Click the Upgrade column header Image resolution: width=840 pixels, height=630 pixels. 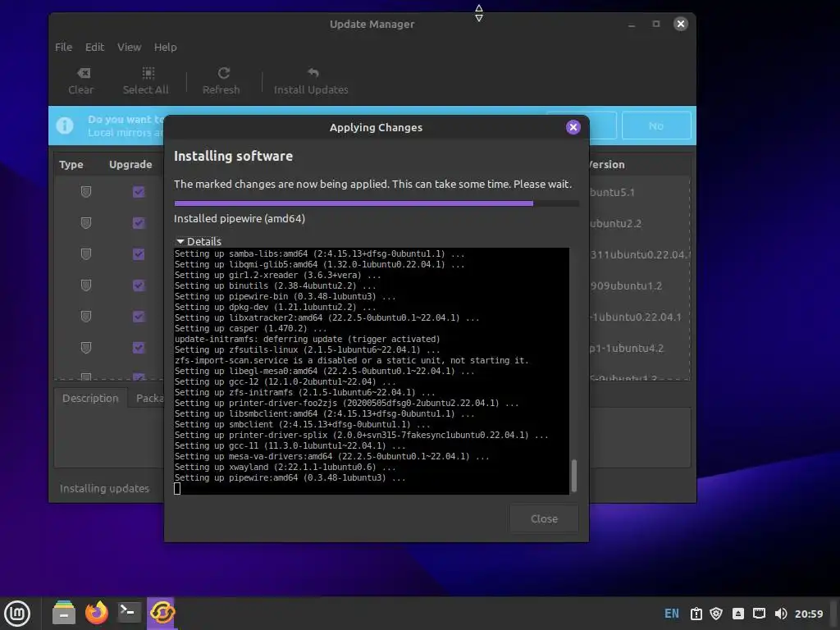pyautogui.click(x=130, y=164)
